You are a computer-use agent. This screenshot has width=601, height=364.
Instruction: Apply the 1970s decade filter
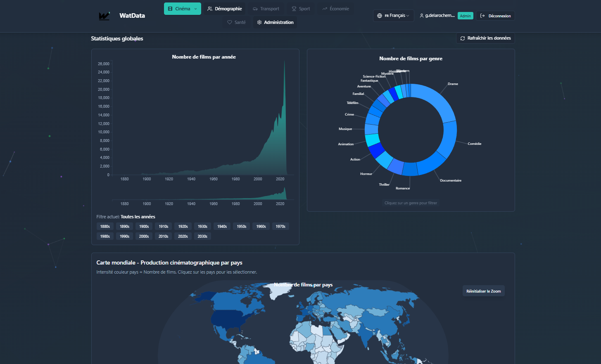point(280,226)
